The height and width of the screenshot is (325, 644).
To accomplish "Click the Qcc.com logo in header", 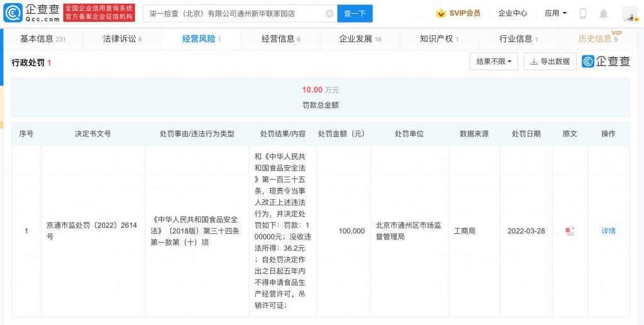I will coord(33,13).
